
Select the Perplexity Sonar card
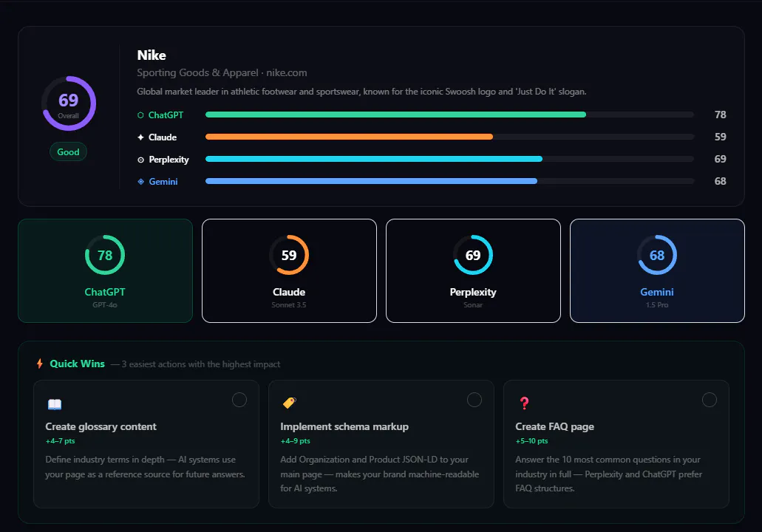(473, 270)
